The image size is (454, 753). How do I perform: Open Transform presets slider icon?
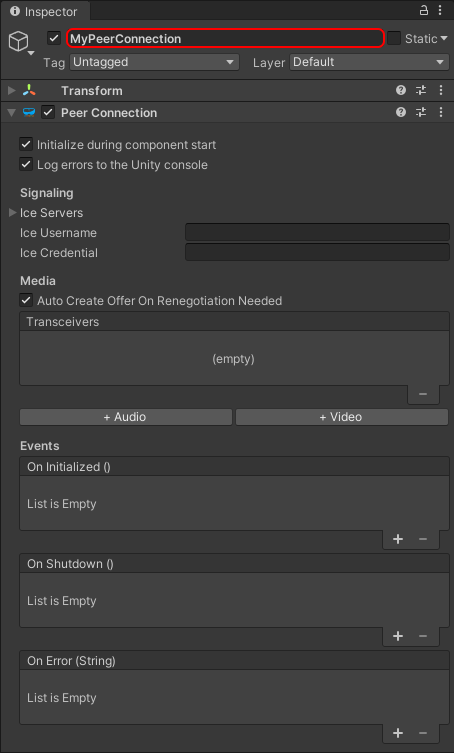pyautogui.click(x=421, y=90)
